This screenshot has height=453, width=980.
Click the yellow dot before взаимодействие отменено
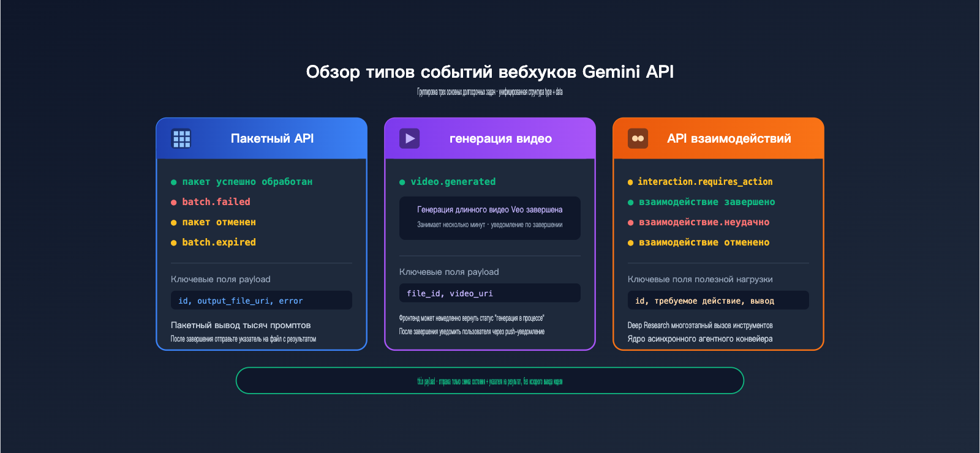coord(631,243)
